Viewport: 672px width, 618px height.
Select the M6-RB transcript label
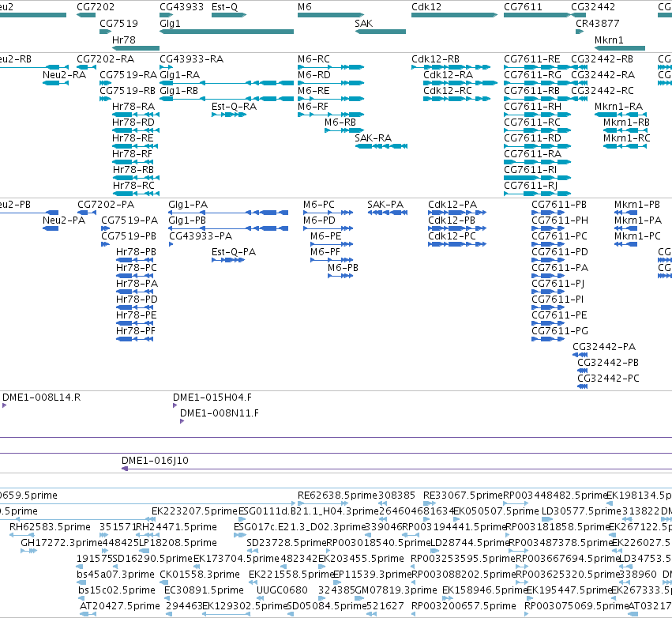point(340,122)
